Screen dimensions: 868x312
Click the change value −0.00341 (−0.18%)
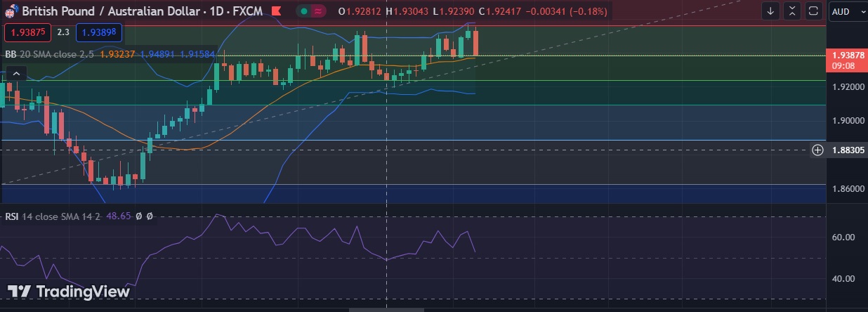point(568,11)
